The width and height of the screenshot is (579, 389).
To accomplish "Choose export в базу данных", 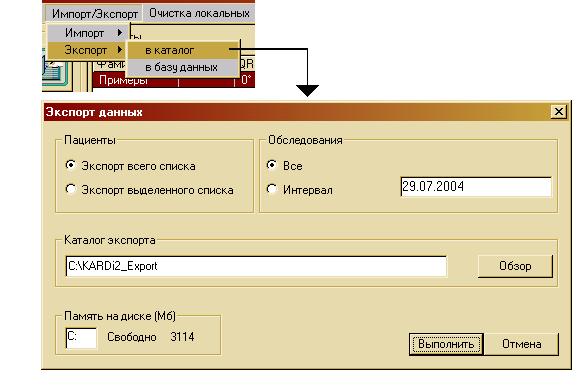I will click(x=183, y=67).
